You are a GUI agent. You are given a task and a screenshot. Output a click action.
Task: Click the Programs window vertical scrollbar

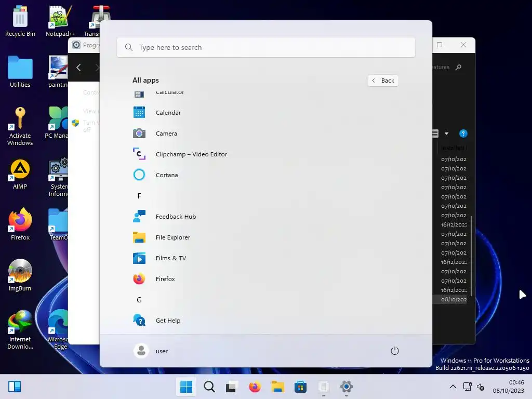(x=471, y=256)
